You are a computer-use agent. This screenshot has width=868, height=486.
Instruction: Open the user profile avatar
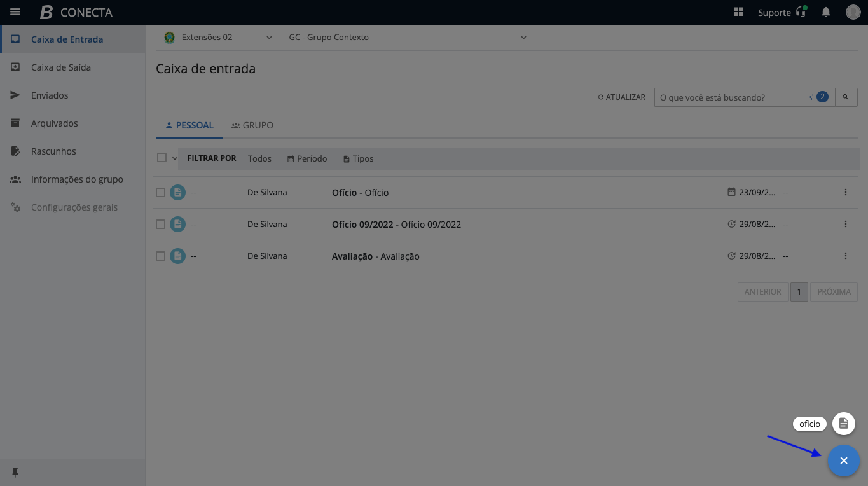(853, 12)
